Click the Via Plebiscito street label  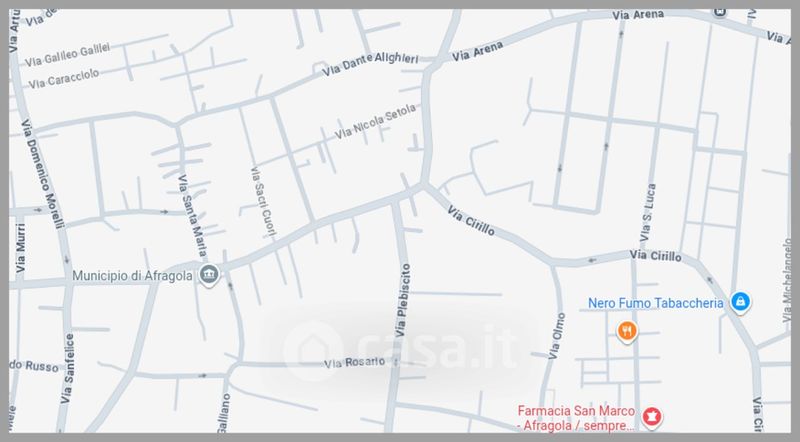tap(403, 300)
